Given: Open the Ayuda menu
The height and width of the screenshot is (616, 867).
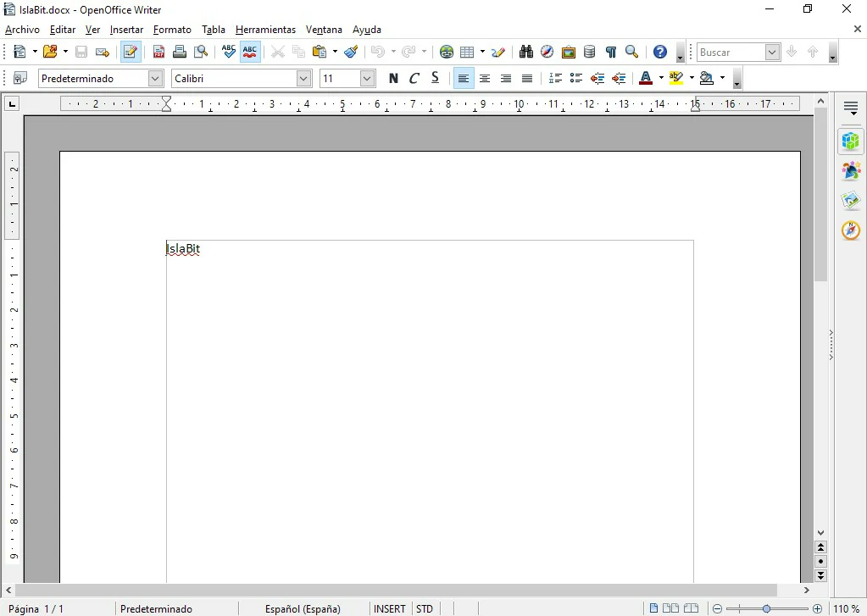Looking at the screenshot, I should 367,30.
